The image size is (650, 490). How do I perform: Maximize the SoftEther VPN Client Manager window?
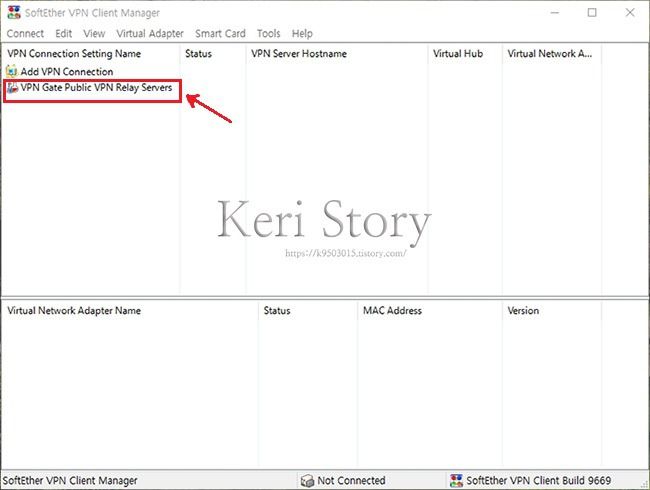[592, 13]
